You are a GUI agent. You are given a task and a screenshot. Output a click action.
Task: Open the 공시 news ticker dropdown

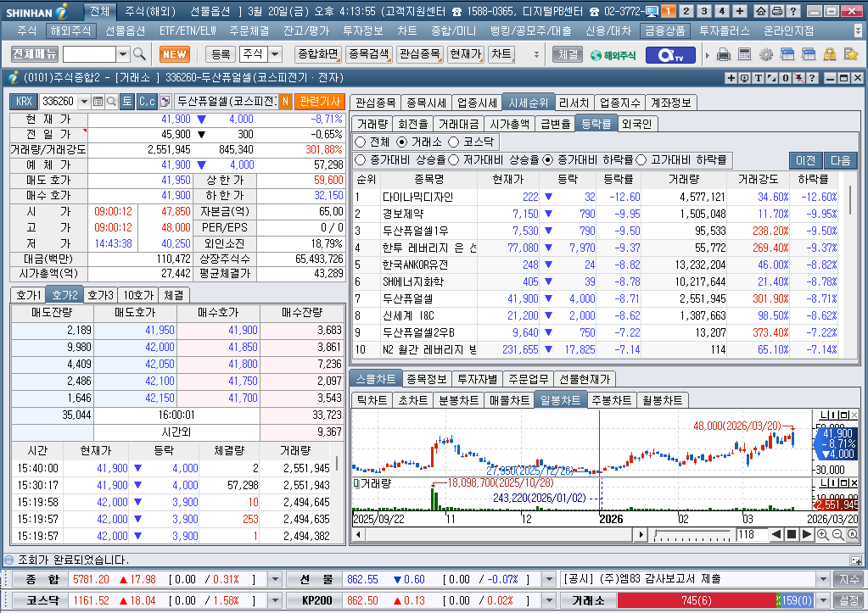pos(823,579)
